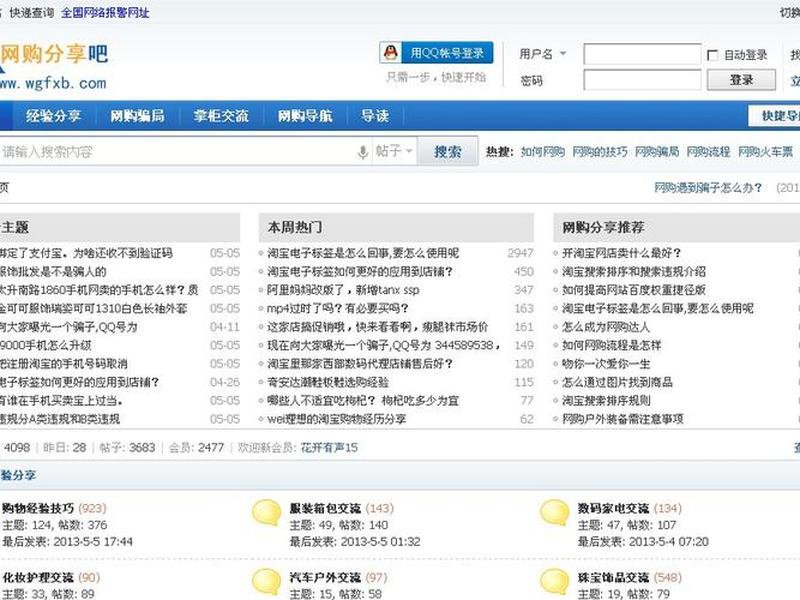Open the 网购导航 navigation tab
800x600 pixels.
(305, 116)
